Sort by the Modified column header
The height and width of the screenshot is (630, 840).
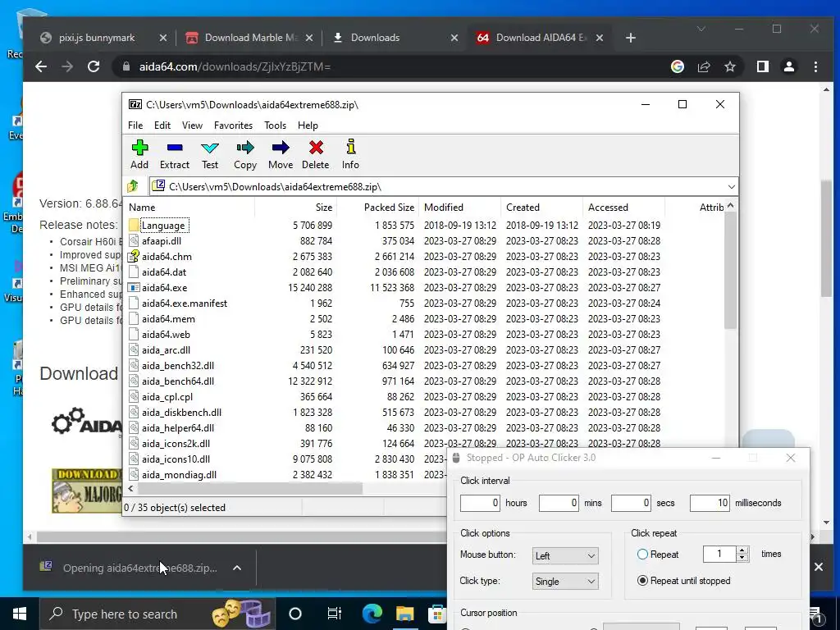[459, 208]
